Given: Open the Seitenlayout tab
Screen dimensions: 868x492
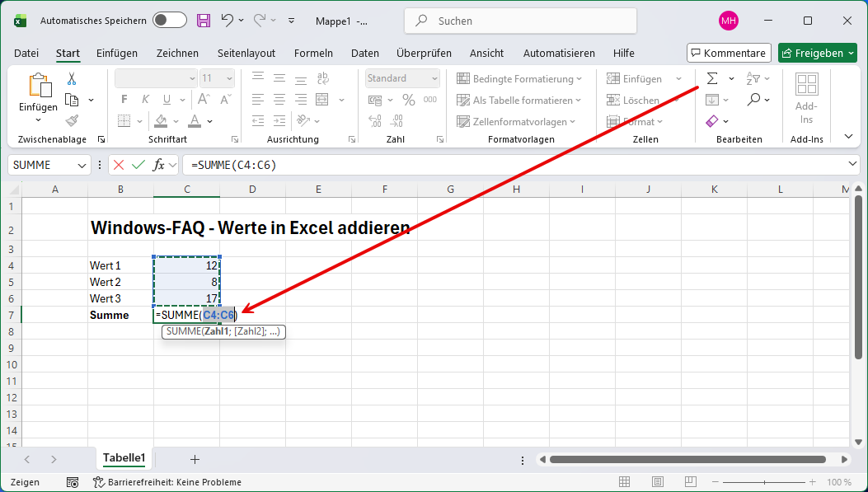Looking at the screenshot, I should tap(246, 53).
